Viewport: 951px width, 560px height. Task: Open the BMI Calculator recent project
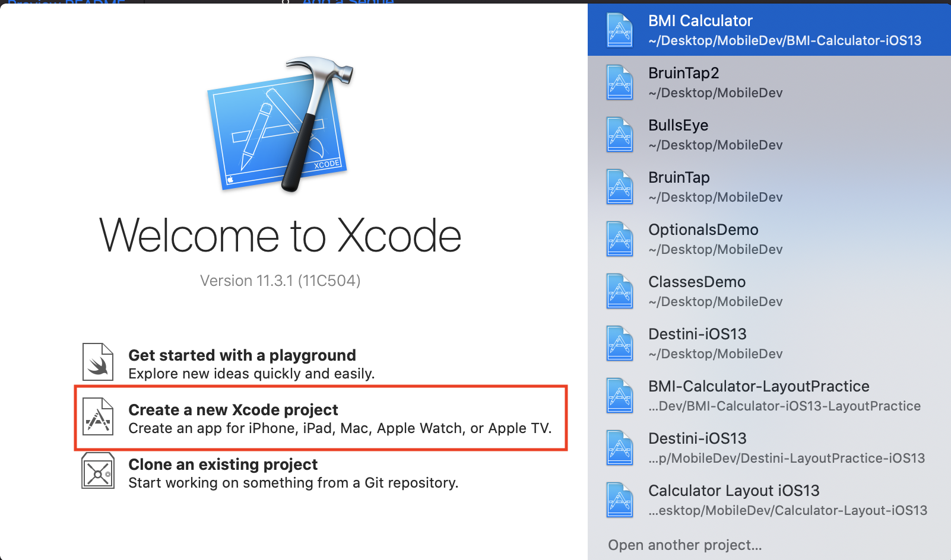point(769,30)
